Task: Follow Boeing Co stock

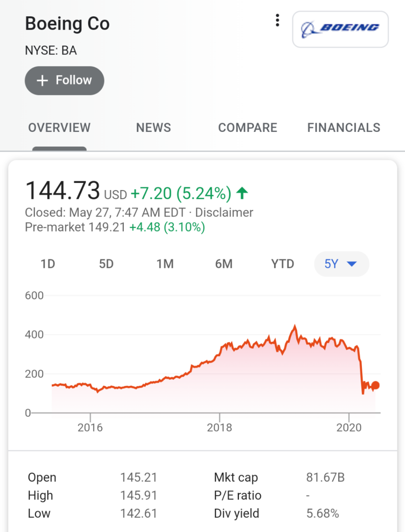Action: [64, 81]
